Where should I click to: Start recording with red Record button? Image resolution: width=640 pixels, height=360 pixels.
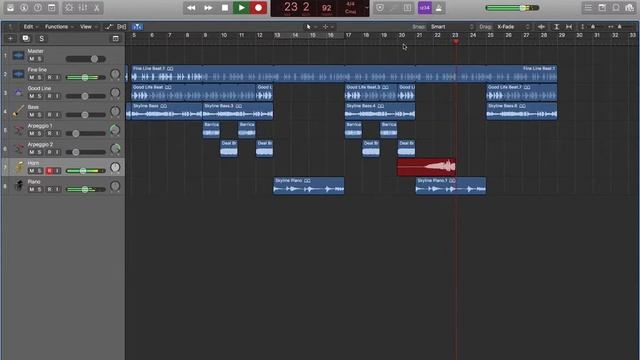[x=258, y=8]
